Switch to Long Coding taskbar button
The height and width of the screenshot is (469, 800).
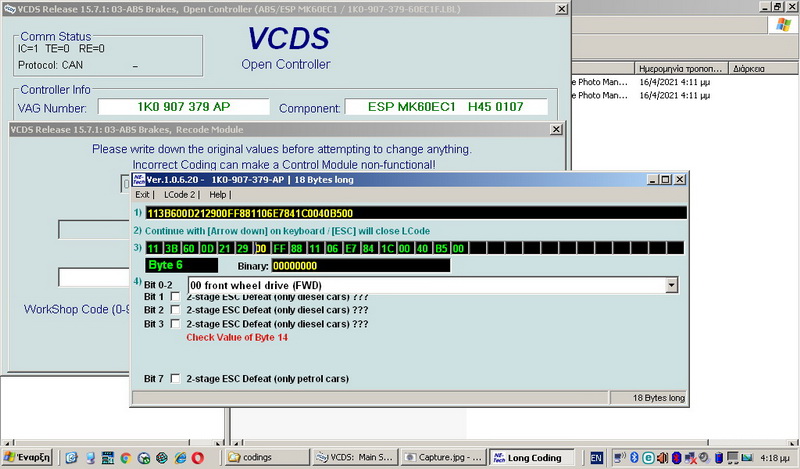(x=532, y=457)
